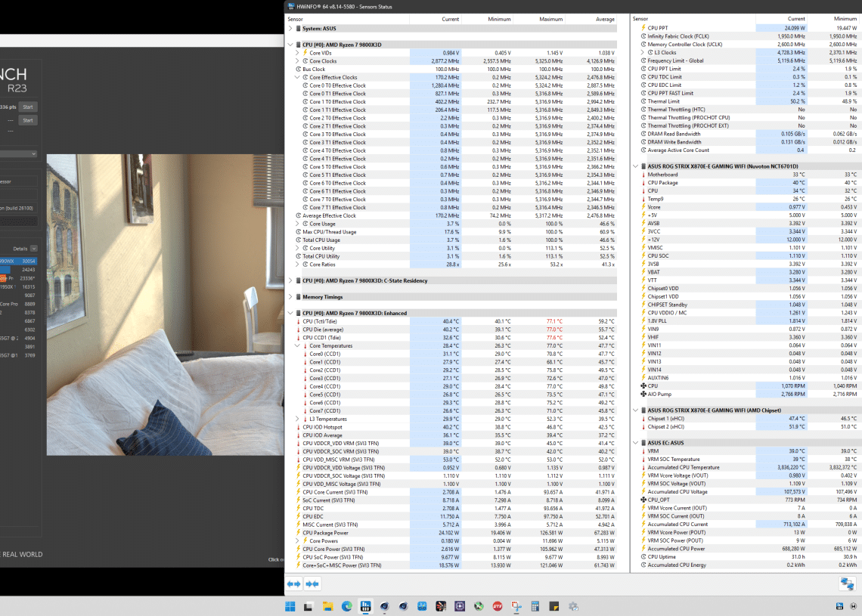Click the rendered room image in Cinebench
This screenshot has width=862, height=616.
point(165,305)
